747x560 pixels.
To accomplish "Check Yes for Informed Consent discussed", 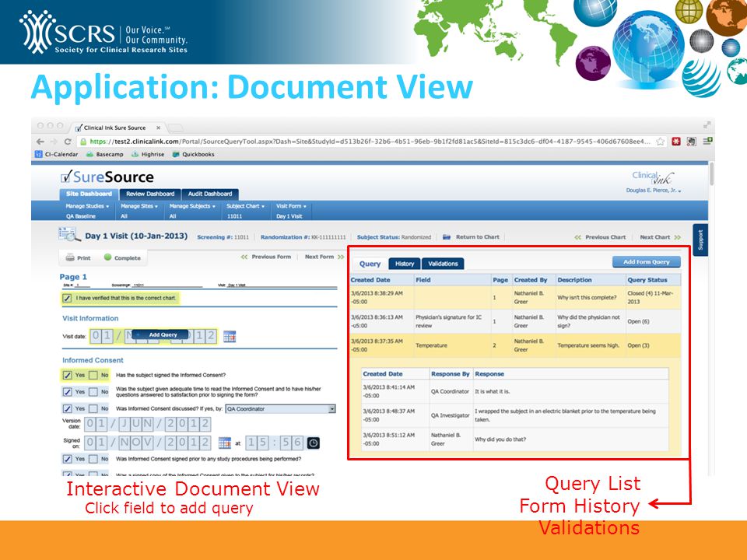I will pos(68,408).
